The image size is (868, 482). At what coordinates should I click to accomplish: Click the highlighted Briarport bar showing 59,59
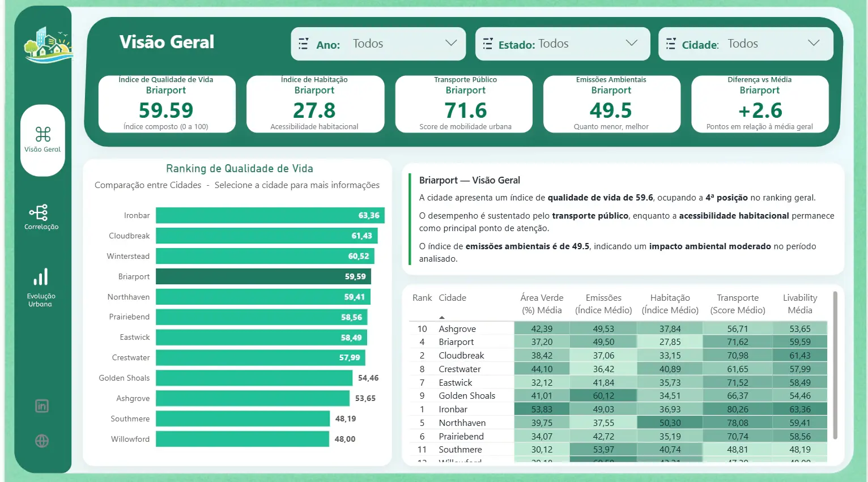263,276
